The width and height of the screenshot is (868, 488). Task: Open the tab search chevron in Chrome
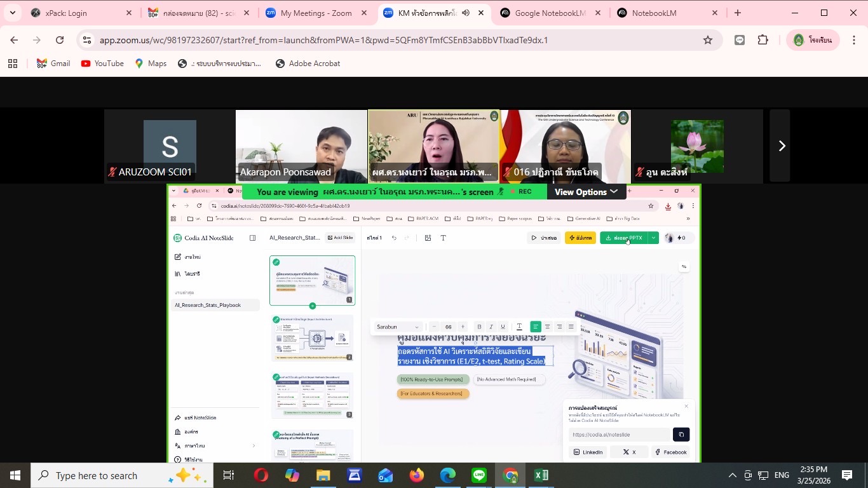pos(13,13)
